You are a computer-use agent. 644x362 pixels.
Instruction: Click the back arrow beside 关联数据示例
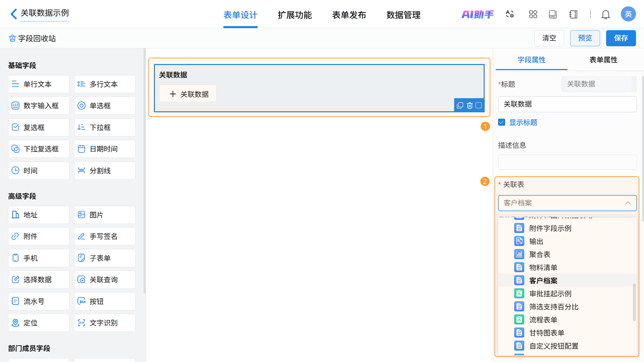[14, 14]
